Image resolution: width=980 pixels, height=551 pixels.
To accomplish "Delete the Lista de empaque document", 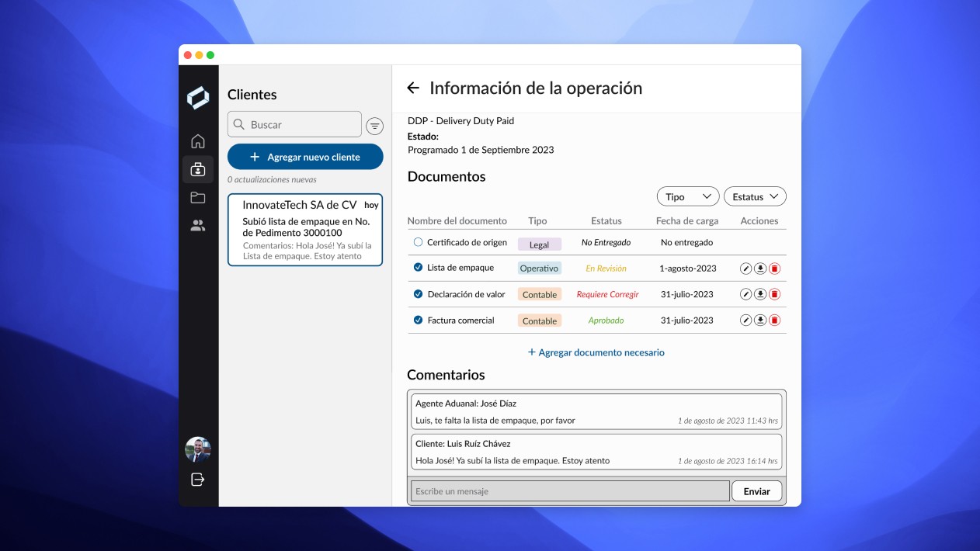I will tap(775, 269).
